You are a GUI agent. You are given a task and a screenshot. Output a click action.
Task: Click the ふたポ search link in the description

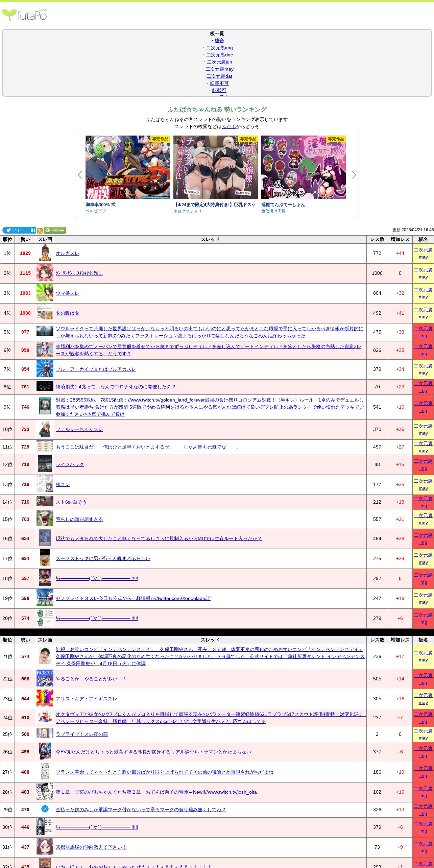pyautogui.click(x=229, y=126)
